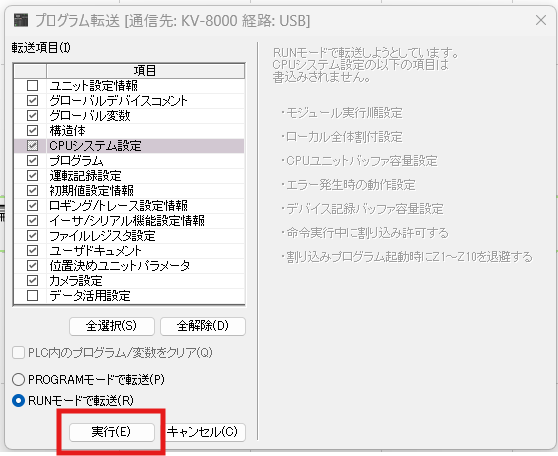The height and width of the screenshot is (456, 558).
Task: Select the 位置決めユニットパラメータ row text
Action: tap(120, 265)
